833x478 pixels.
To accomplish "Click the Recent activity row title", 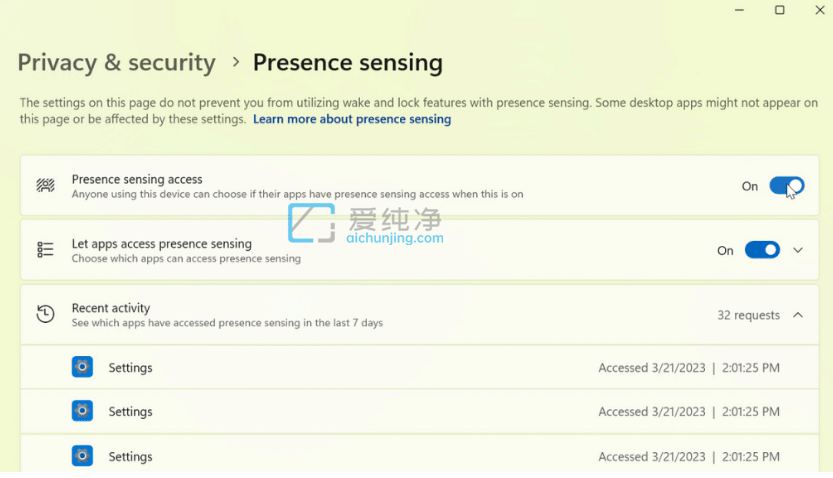I will coord(111,308).
